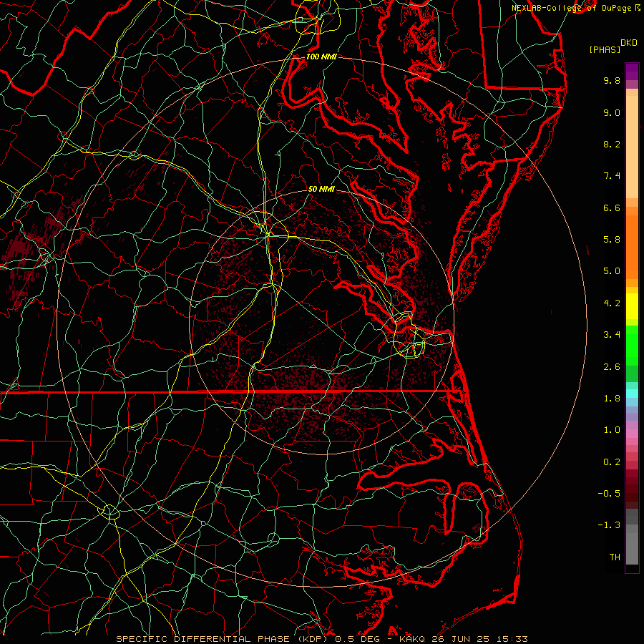644x644 pixels.
Task: Click the DKD product label
Action: click(628, 43)
